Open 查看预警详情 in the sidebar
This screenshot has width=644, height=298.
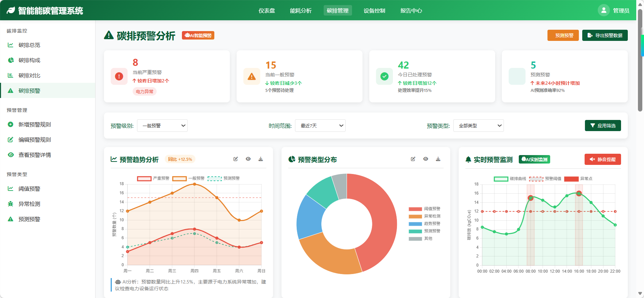(34, 155)
